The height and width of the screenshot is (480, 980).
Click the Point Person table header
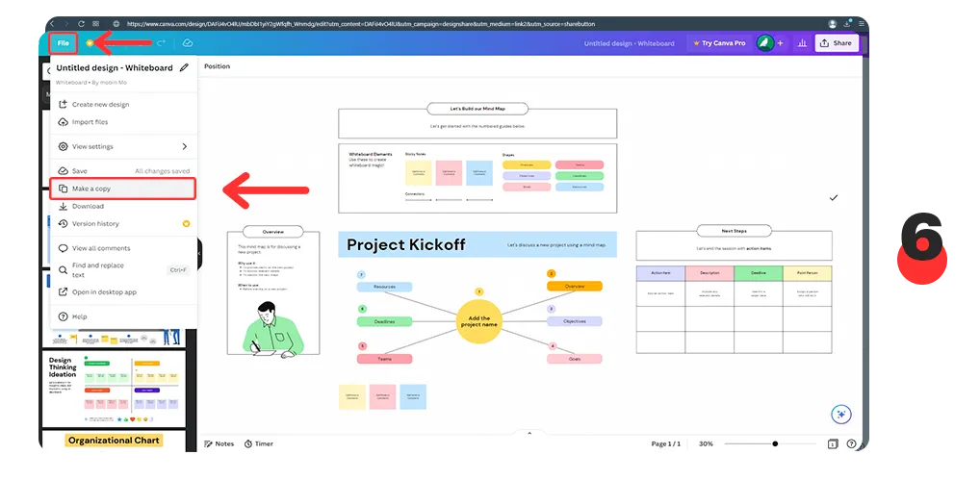[x=807, y=273]
